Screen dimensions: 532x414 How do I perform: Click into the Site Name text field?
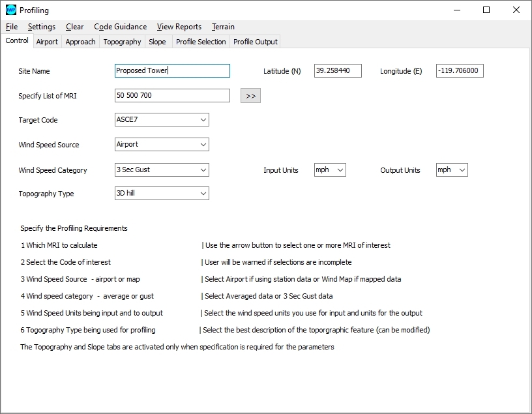point(172,71)
